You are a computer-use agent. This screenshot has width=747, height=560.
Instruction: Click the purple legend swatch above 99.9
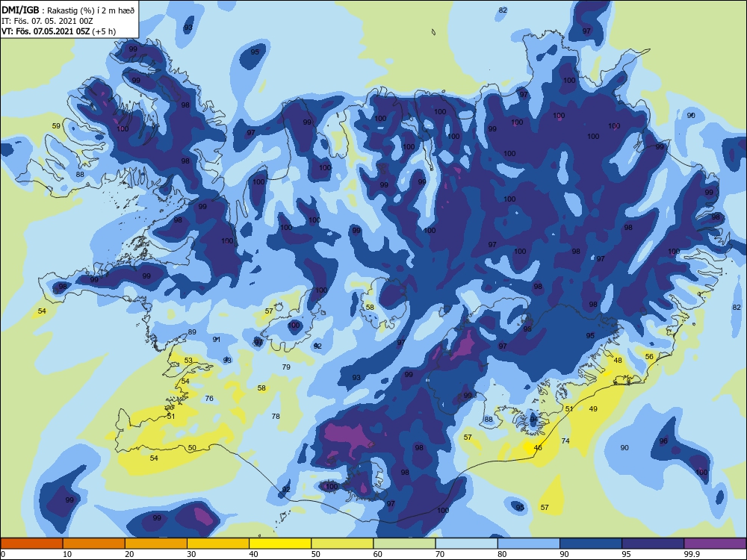pyautogui.click(x=715, y=544)
